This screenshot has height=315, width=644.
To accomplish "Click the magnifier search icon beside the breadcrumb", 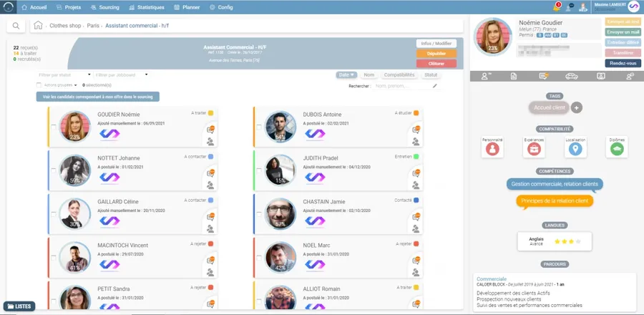I will pos(15,26).
